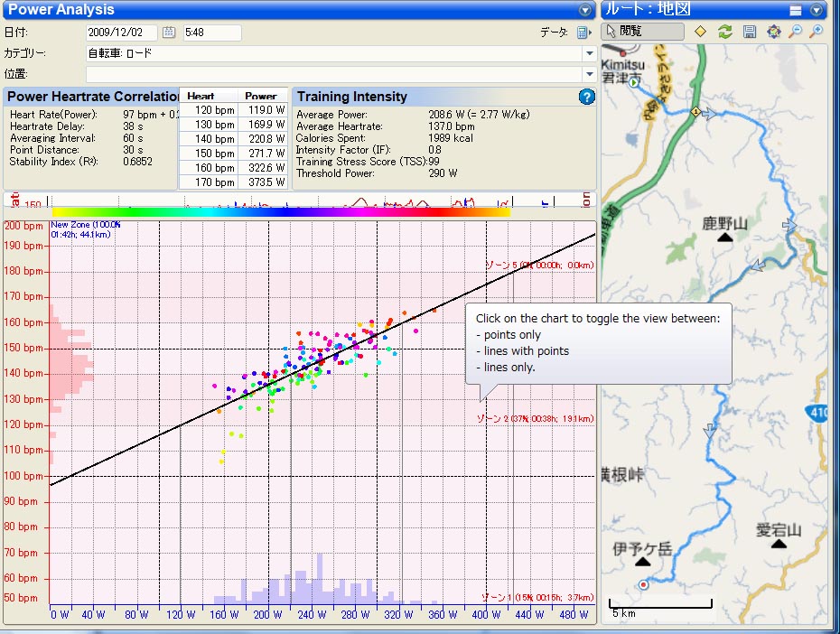Click the date field showing 2009/12/02
This screenshot has height=634, width=840.
point(121,33)
